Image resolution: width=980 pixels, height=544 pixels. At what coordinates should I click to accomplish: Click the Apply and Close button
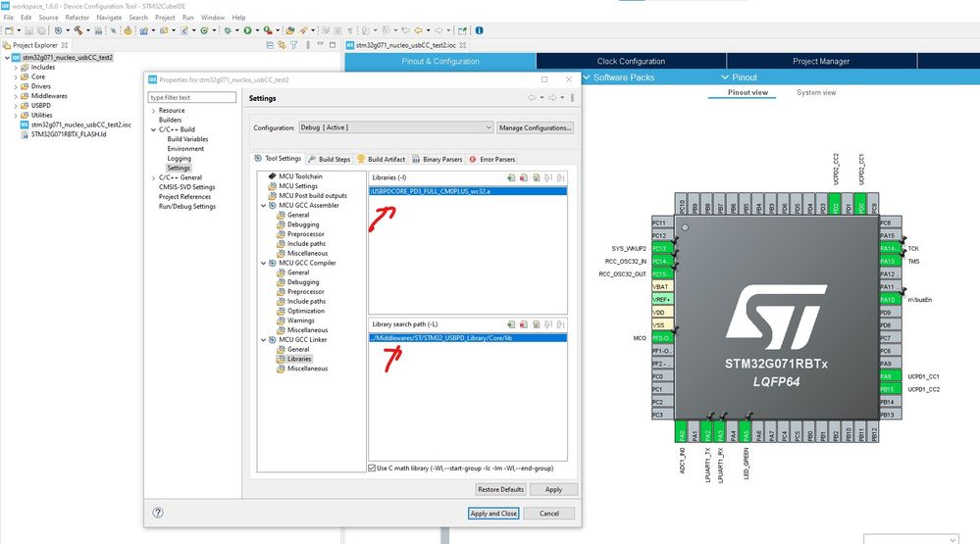pos(493,514)
